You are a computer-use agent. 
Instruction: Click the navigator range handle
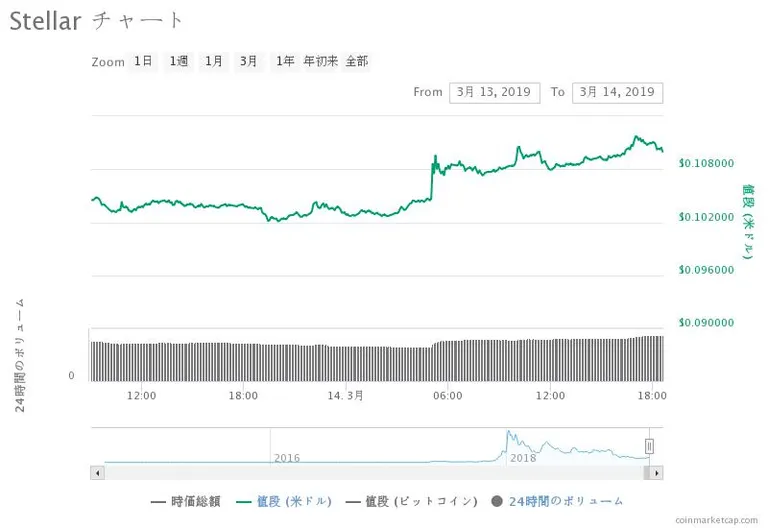[x=649, y=446]
